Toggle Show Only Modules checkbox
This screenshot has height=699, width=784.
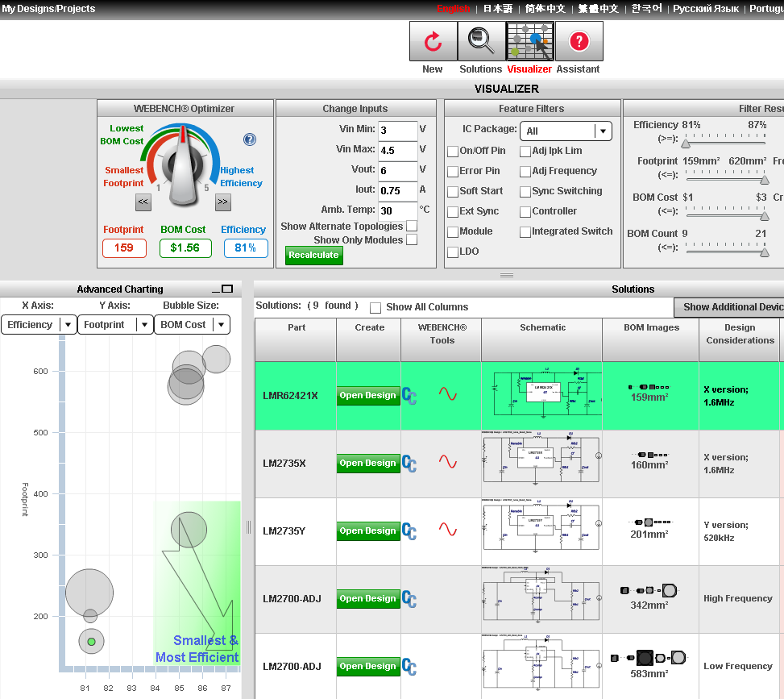tap(412, 239)
